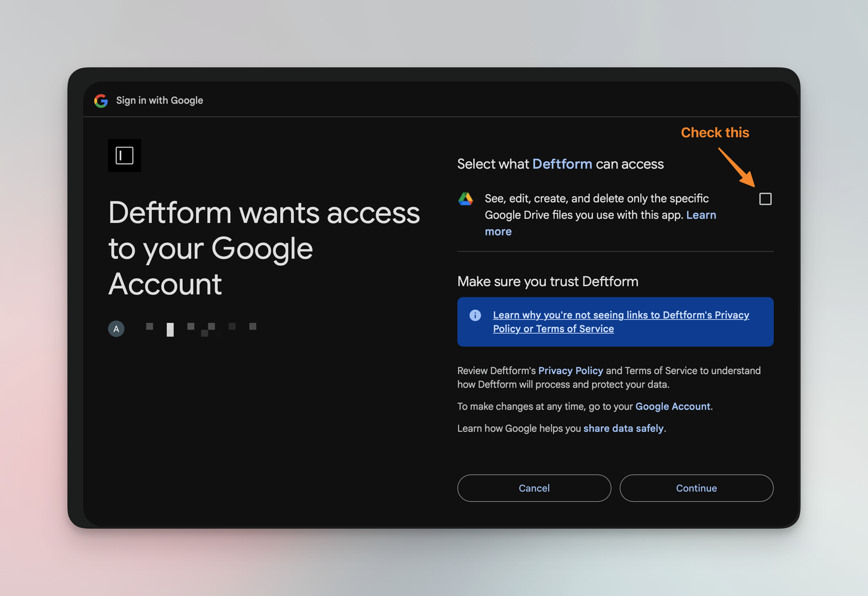The height and width of the screenshot is (596, 868).
Task: Click the Deftform wants access heading
Action: click(x=263, y=248)
